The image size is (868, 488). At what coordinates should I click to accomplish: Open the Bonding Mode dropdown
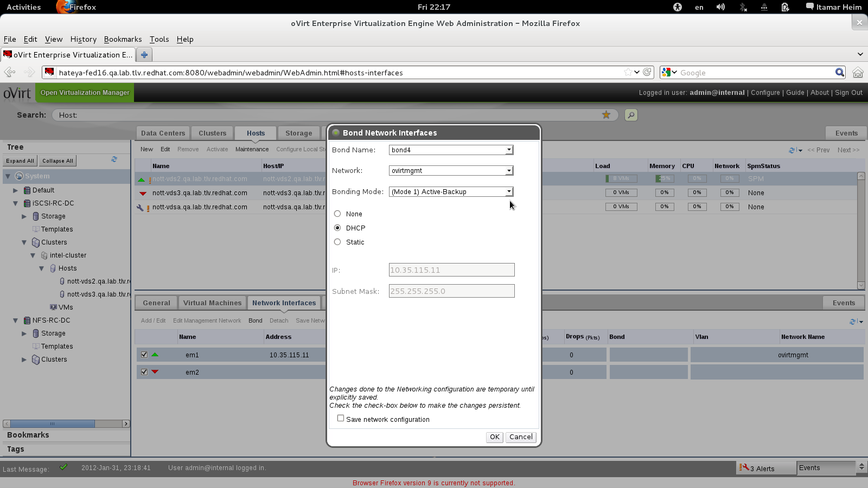[x=451, y=191]
